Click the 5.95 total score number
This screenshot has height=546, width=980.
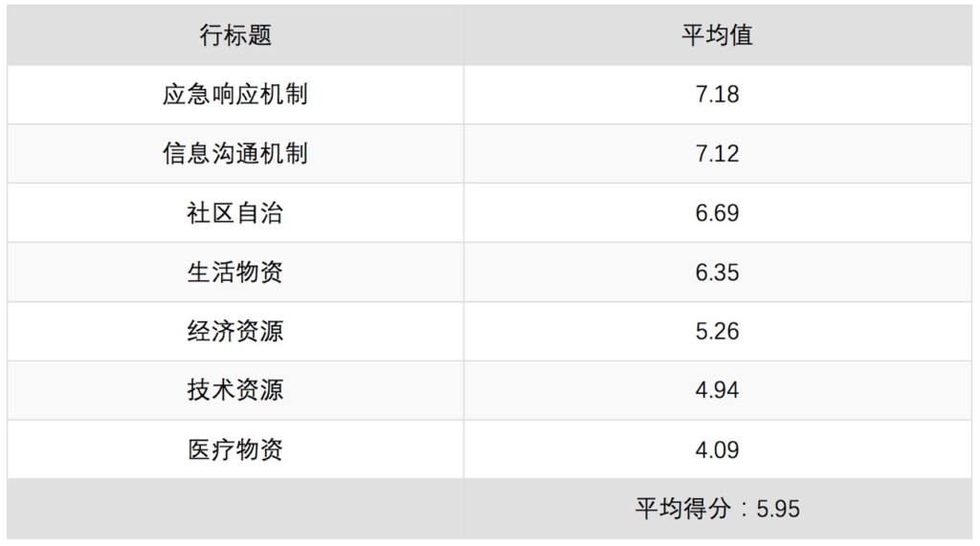pyautogui.click(x=778, y=509)
